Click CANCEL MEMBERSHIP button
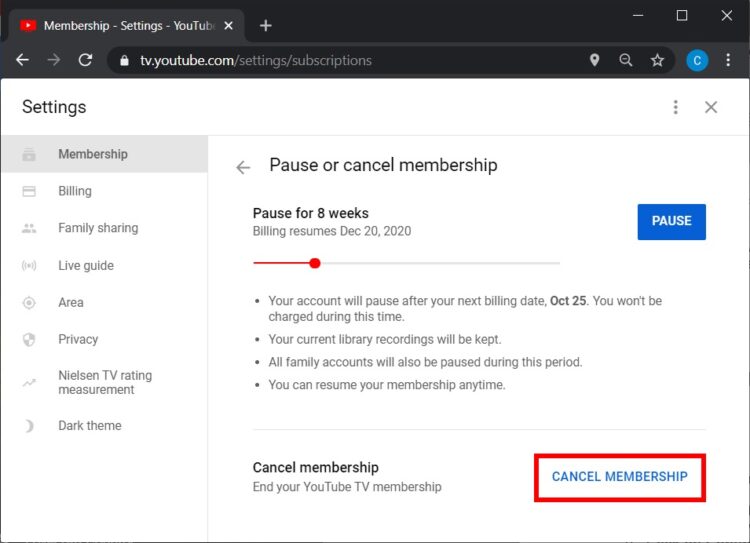Viewport: 750px width, 543px height. click(x=619, y=477)
